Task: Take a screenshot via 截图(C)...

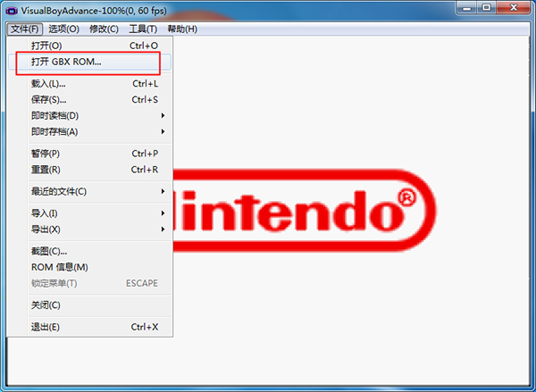Action: click(49, 251)
